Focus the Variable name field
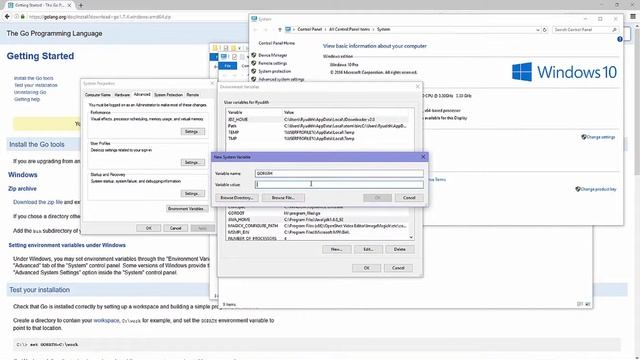640x360 pixels. click(x=339, y=173)
